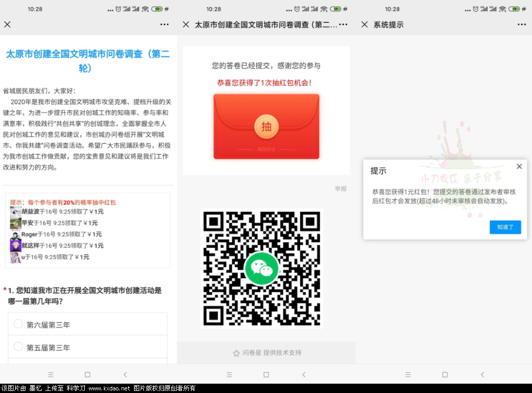Tap the avatar next to Roger

click(16, 234)
